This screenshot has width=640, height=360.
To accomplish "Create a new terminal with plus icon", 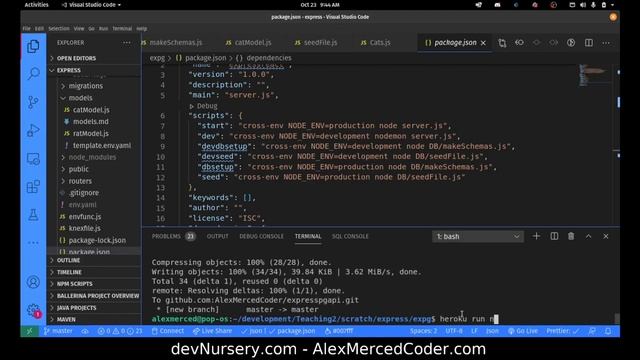I will [x=536, y=236].
